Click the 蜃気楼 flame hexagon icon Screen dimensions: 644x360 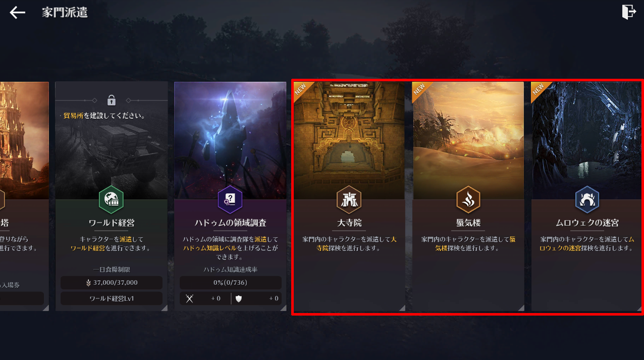tap(468, 199)
